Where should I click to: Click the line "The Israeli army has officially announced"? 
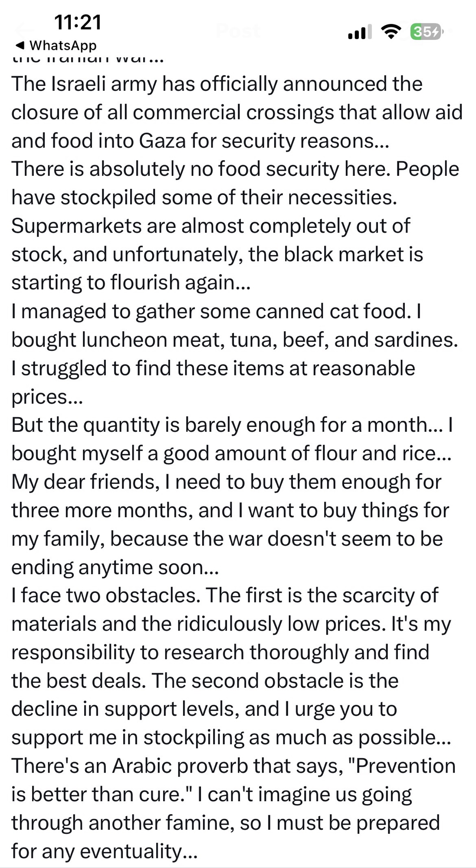pyautogui.click(x=217, y=84)
